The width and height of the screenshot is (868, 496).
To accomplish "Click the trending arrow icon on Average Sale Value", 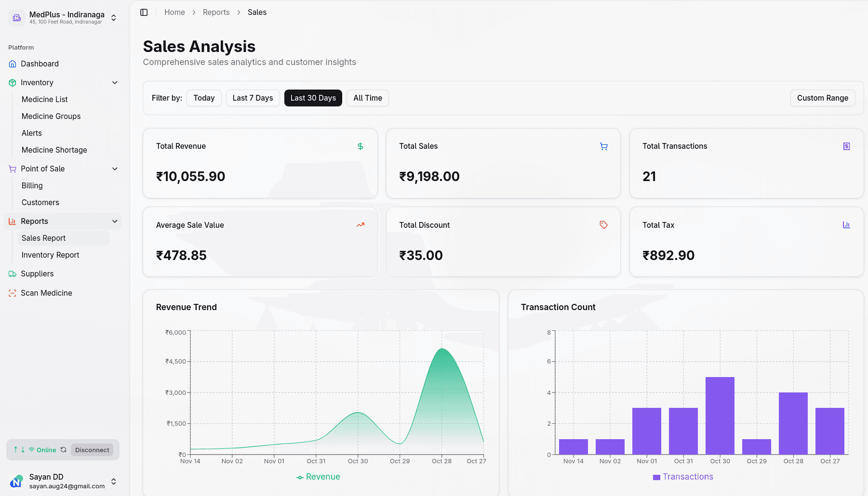I will click(x=361, y=225).
